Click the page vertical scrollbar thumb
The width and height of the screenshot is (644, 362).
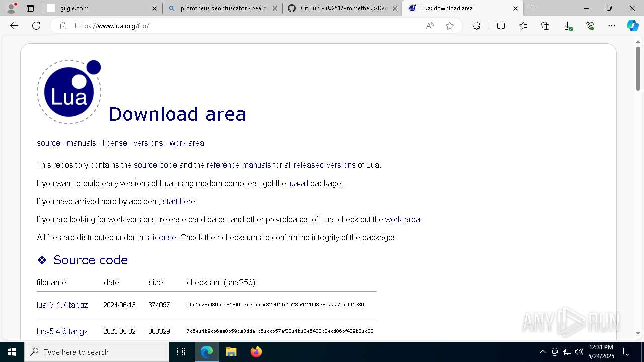(638, 68)
